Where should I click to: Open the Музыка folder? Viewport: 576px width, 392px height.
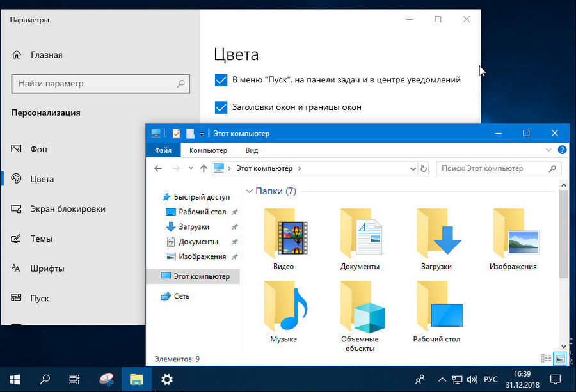coord(284,311)
